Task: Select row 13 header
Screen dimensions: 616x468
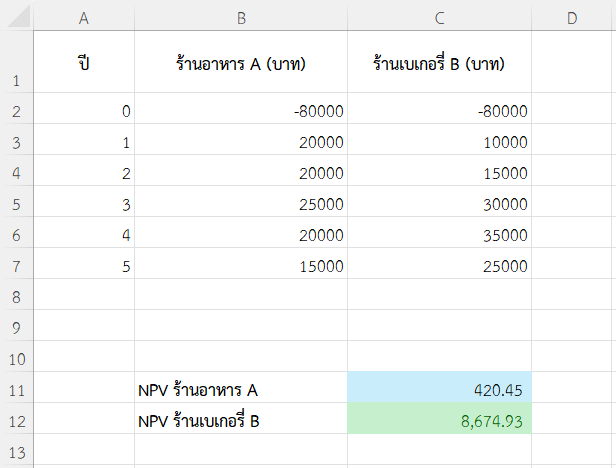Action: [17, 450]
